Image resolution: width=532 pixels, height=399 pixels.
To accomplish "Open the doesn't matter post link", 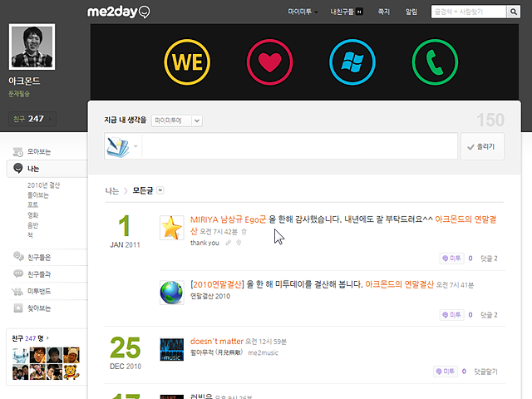I will point(217,342).
